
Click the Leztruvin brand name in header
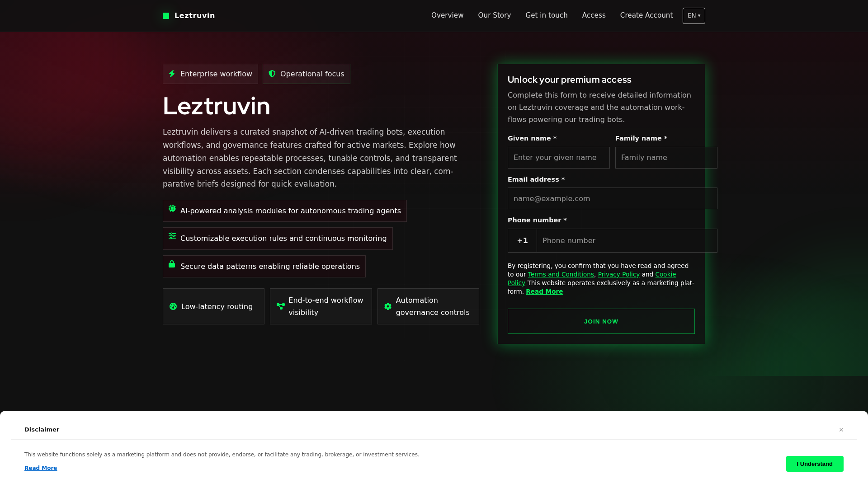click(195, 16)
